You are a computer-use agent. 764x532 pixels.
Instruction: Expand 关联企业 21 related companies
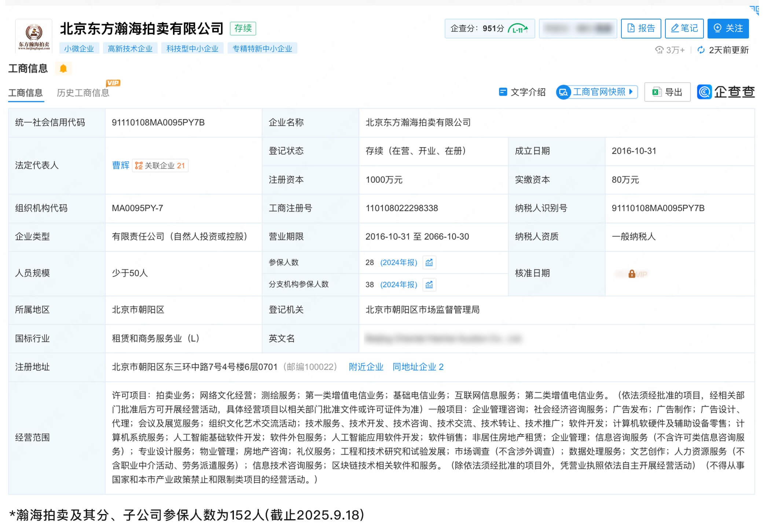click(160, 166)
